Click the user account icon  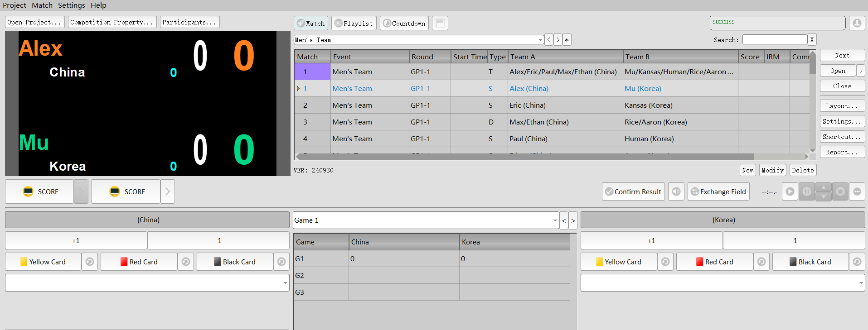tap(857, 23)
